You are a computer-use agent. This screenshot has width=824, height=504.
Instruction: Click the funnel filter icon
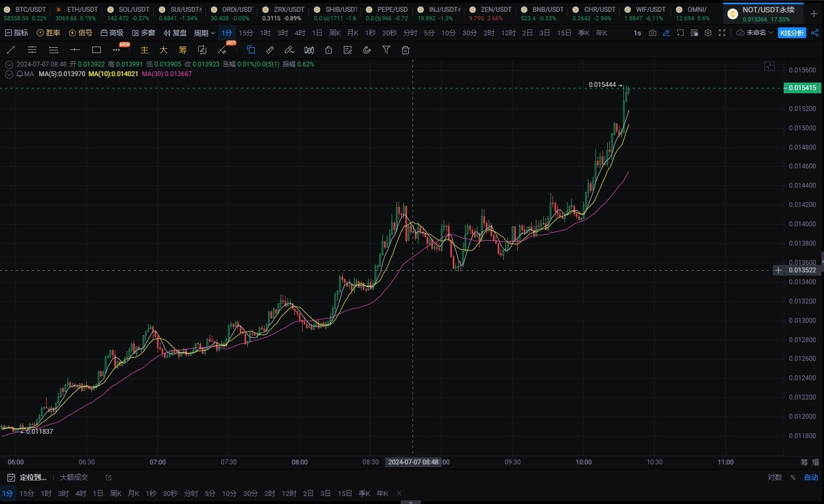tap(386, 50)
